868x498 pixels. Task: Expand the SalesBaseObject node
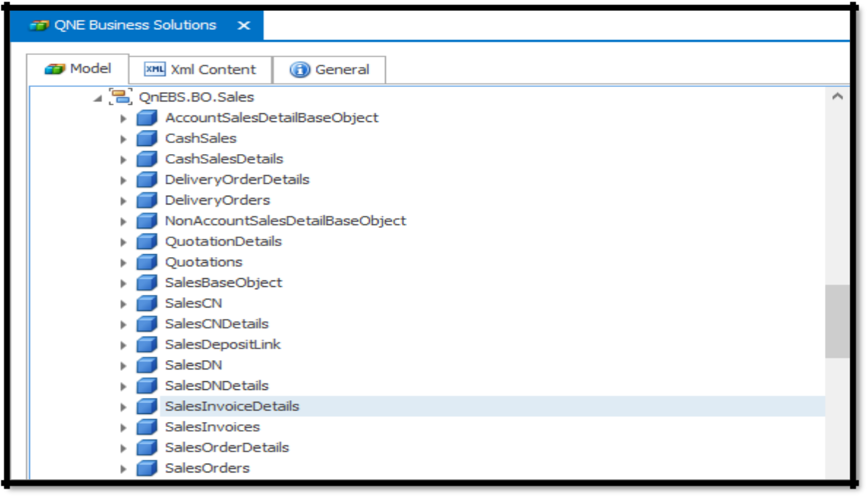tap(123, 283)
